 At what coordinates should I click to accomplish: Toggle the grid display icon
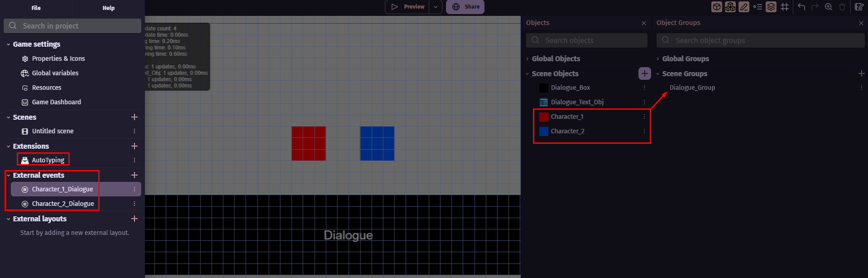coord(785,7)
